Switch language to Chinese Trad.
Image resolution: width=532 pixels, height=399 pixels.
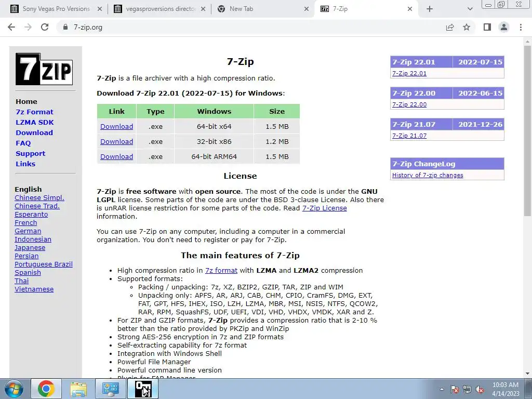(37, 206)
